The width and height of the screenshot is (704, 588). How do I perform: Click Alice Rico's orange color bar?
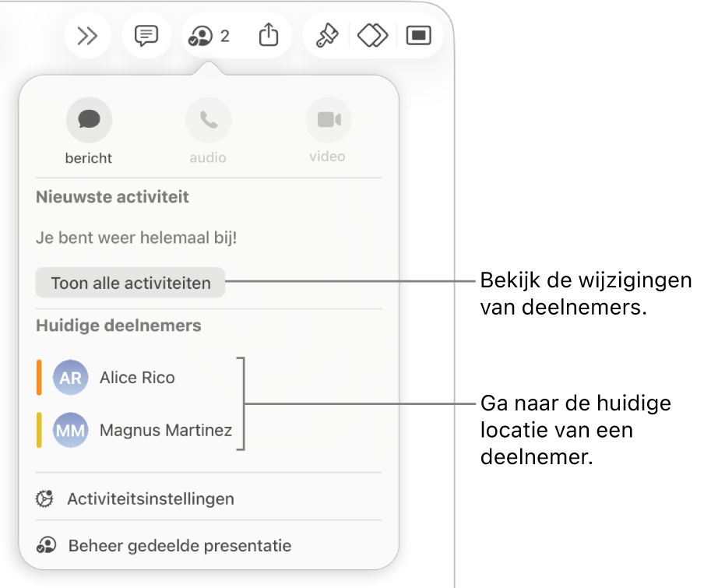click(x=39, y=378)
